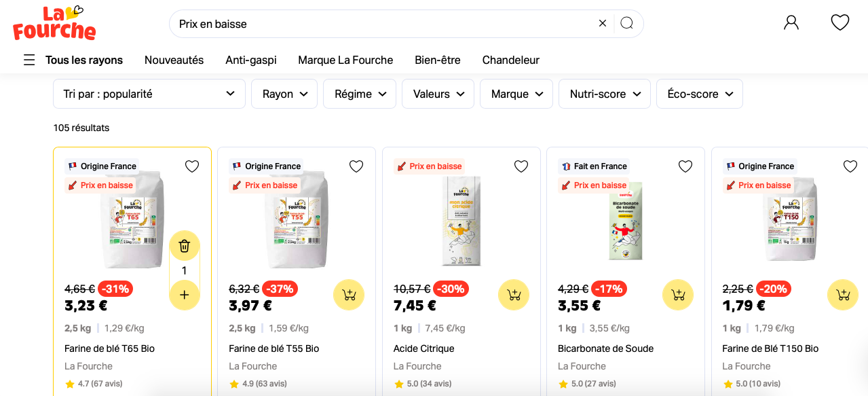
Task: Open the Rayon filter dropdown
Action: (x=284, y=93)
